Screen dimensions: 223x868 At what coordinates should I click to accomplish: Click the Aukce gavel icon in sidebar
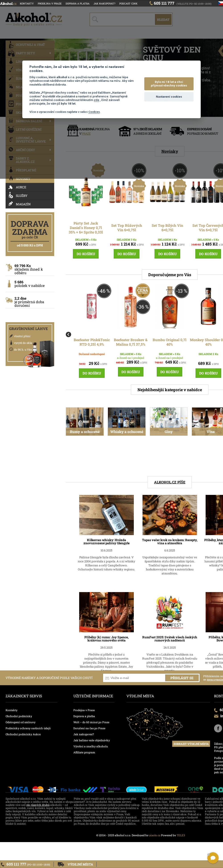(11, 187)
